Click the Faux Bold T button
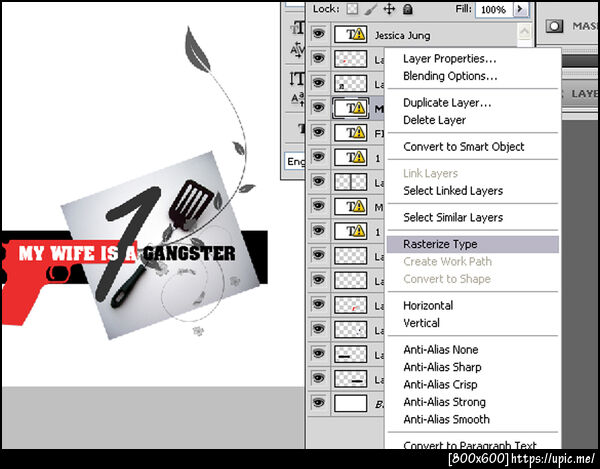 pos(301,129)
